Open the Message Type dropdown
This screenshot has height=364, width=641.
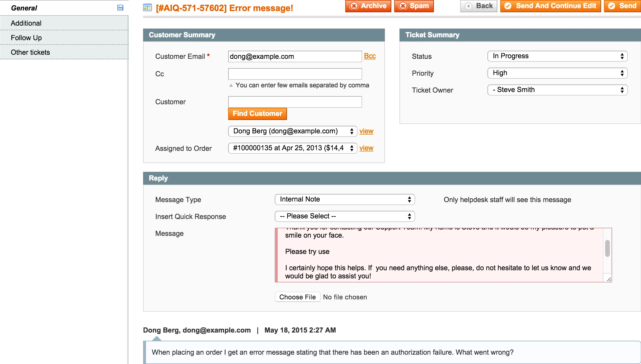pyautogui.click(x=344, y=199)
